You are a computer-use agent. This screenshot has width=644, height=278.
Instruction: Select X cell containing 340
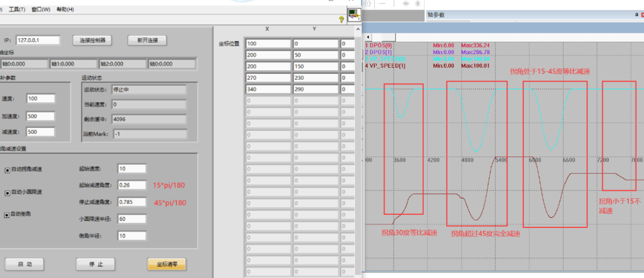pyautogui.click(x=267, y=89)
